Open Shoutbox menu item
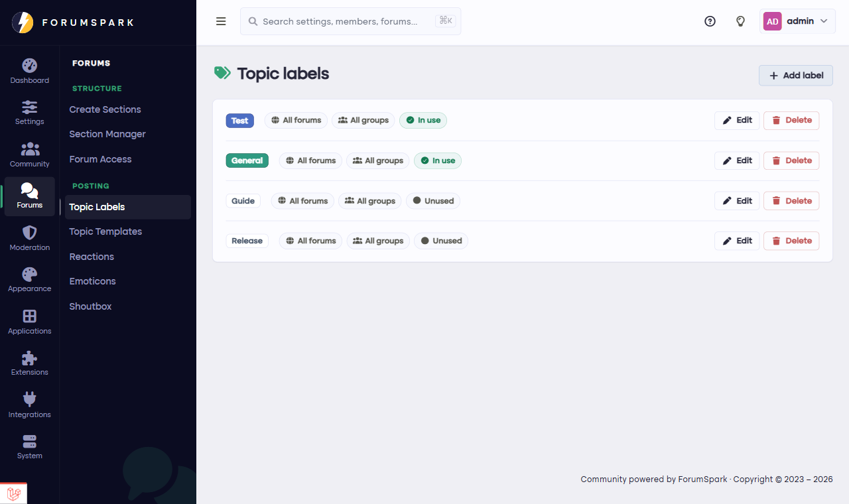This screenshot has height=504, width=849. (128, 306)
